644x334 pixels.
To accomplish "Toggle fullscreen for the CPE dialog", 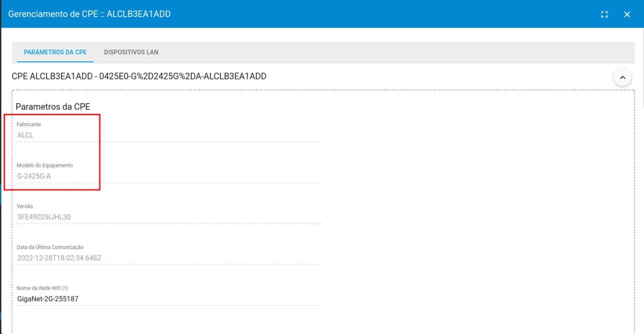I will [605, 15].
